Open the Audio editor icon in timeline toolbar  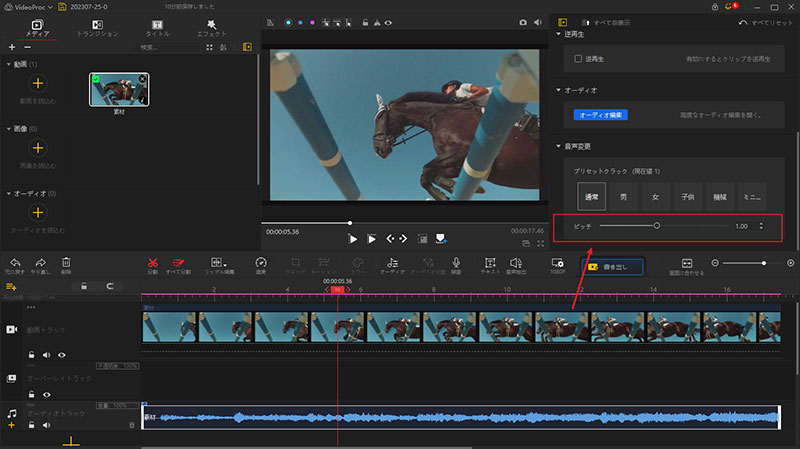point(392,263)
